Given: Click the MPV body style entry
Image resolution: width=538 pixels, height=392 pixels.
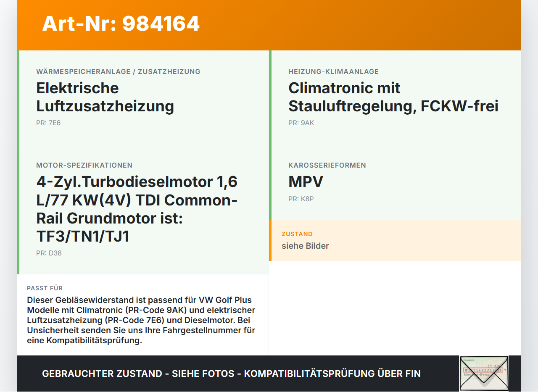Looking at the screenshot, I should pos(305,182).
